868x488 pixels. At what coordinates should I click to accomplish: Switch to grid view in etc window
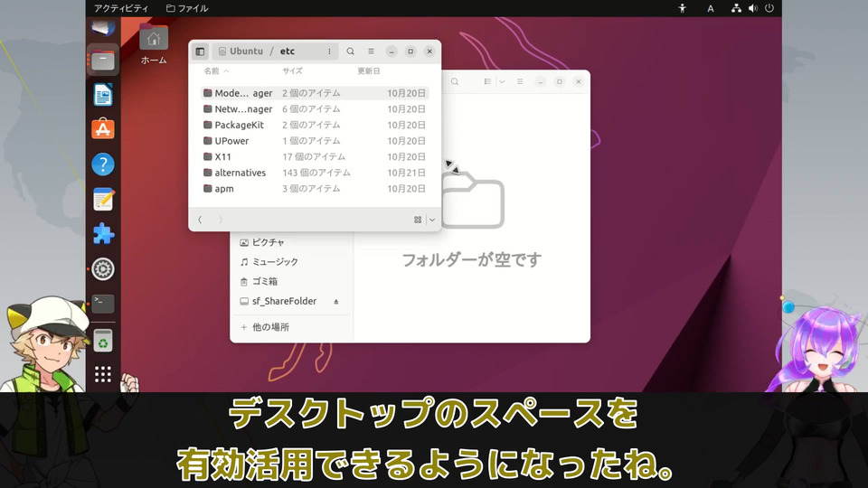tap(418, 220)
